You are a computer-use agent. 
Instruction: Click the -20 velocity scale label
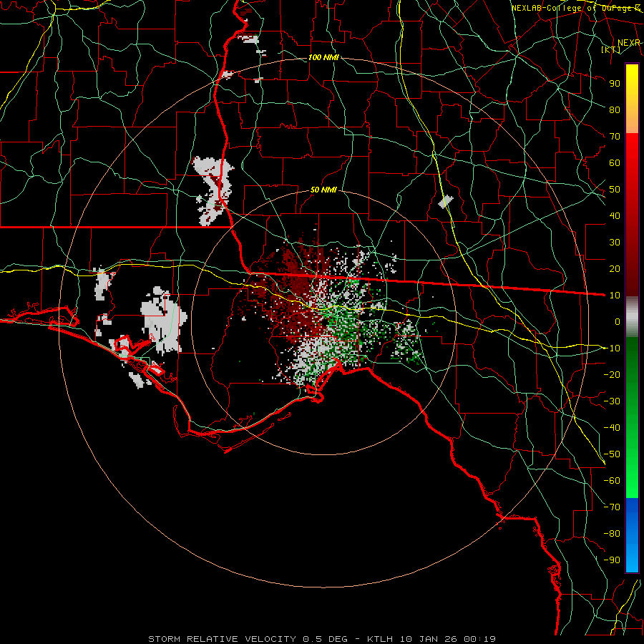pyautogui.click(x=612, y=374)
